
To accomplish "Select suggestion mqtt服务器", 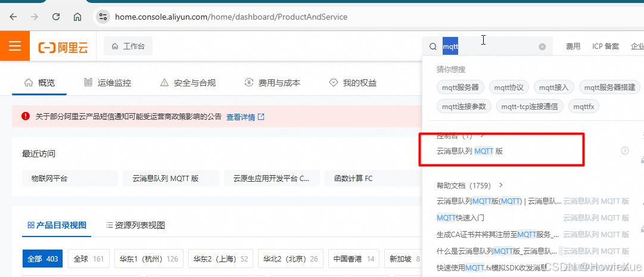I will pyautogui.click(x=461, y=87).
